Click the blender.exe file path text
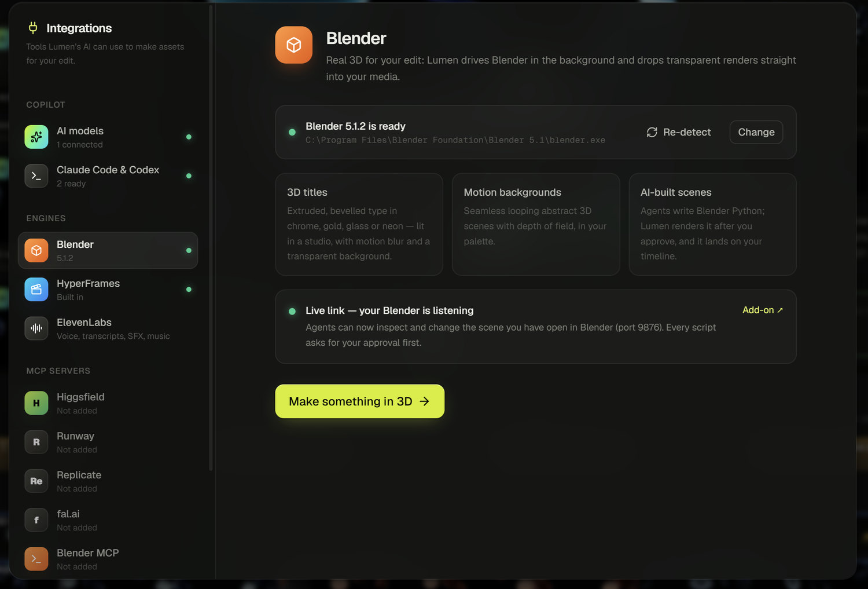The image size is (868, 589). click(455, 140)
